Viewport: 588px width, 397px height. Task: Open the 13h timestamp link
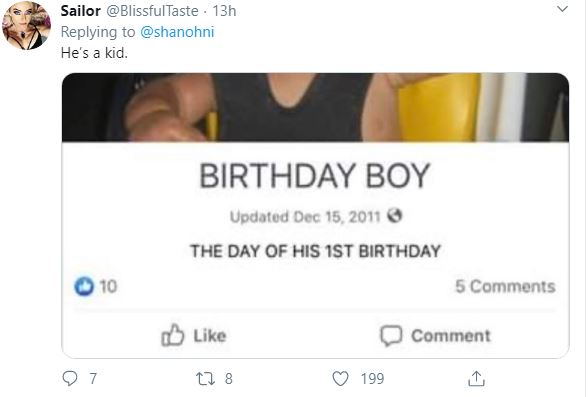point(224,11)
